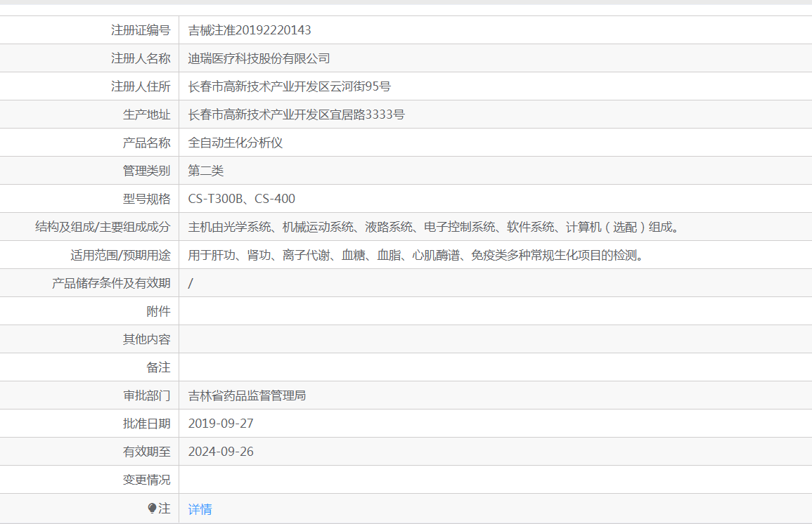Screen dimensions: 812x524
Task: Click the address 长春市高新技术产业开发区云河街95号
Action: coord(289,86)
